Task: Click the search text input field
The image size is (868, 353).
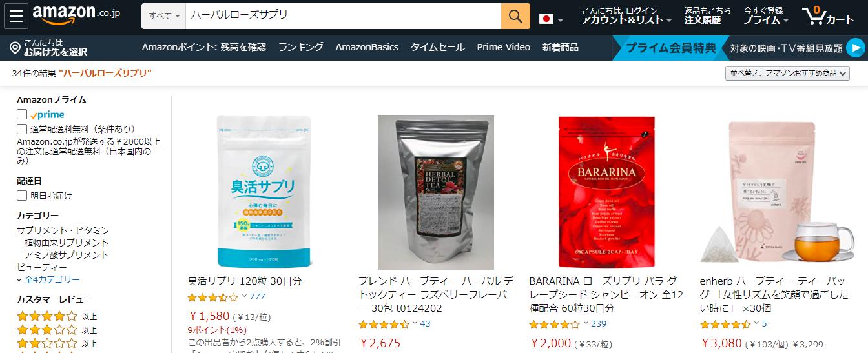Action: click(344, 16)
